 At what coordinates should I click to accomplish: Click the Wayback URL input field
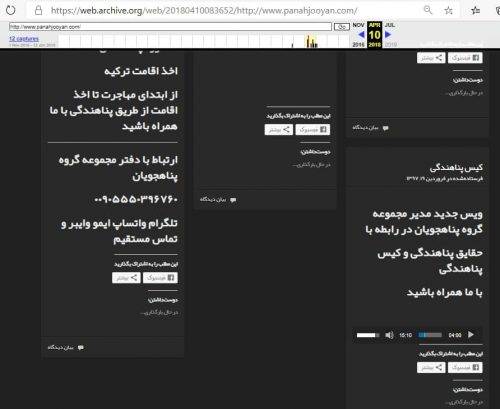[x=170, y=27]
